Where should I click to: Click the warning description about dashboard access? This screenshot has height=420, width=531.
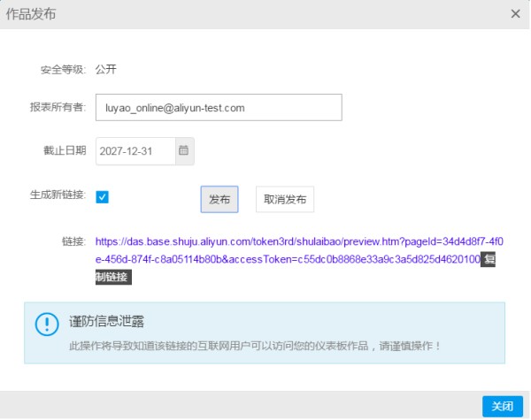click(x=255, y=346)
